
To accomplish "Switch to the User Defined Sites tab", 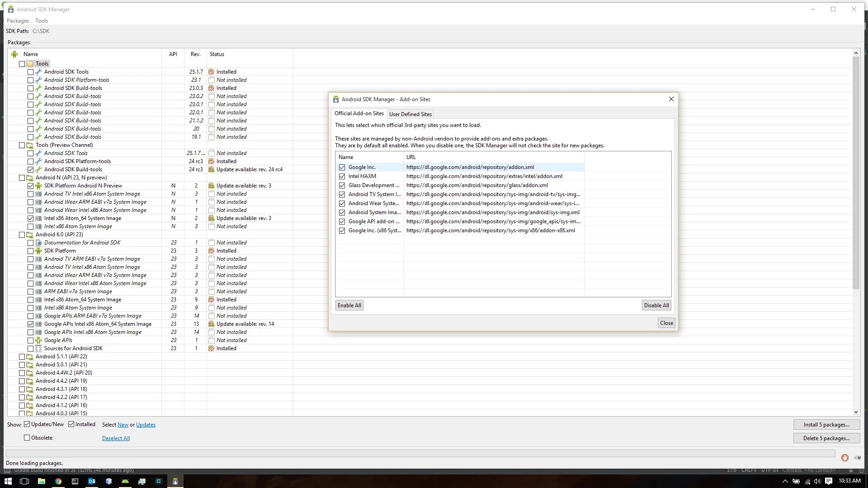I will [x=410, y=114].
